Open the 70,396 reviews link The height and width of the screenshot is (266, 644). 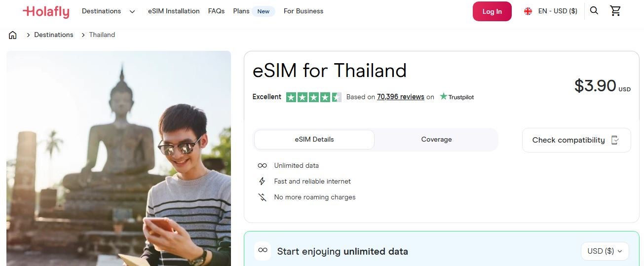coord(400,97)
